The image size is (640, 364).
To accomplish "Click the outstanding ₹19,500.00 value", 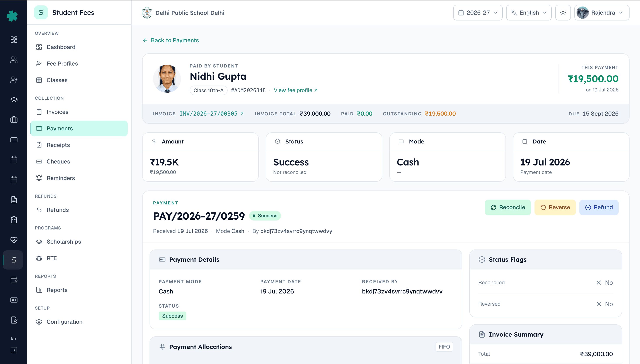I will [440, 114].
